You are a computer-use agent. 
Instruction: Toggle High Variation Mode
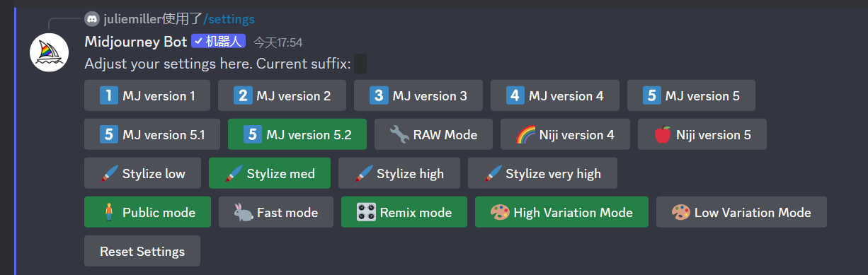(561, 212)
